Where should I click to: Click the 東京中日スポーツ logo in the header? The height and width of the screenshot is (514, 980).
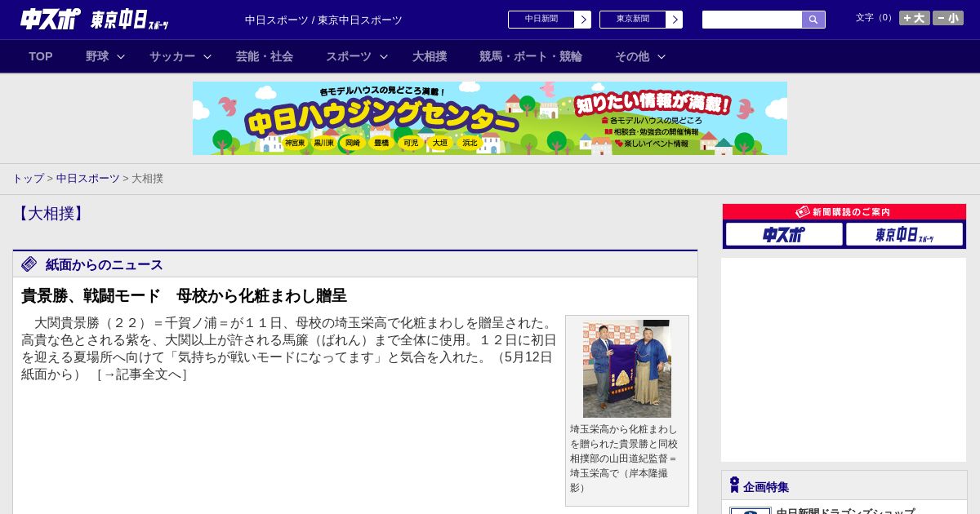click(x=130, y=20)
